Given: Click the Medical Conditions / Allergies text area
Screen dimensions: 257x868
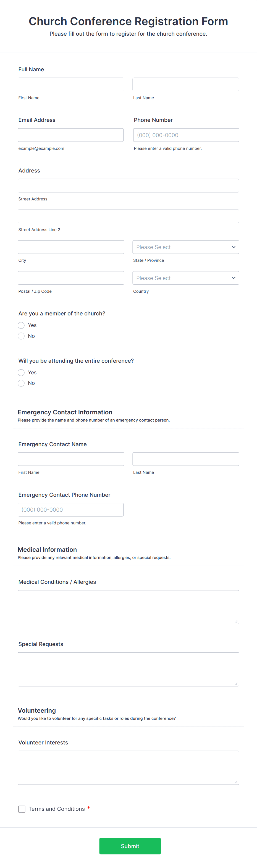Looking at the screenshot, I should (x=128, y=607).
